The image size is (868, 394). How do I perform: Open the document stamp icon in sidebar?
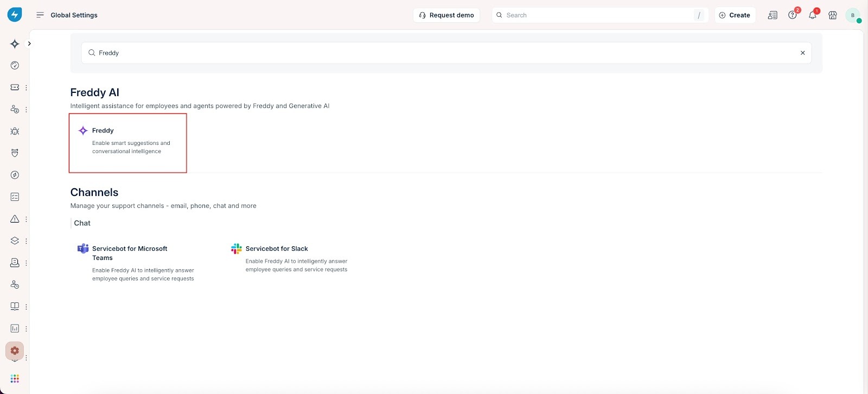(x=15, y=263)
